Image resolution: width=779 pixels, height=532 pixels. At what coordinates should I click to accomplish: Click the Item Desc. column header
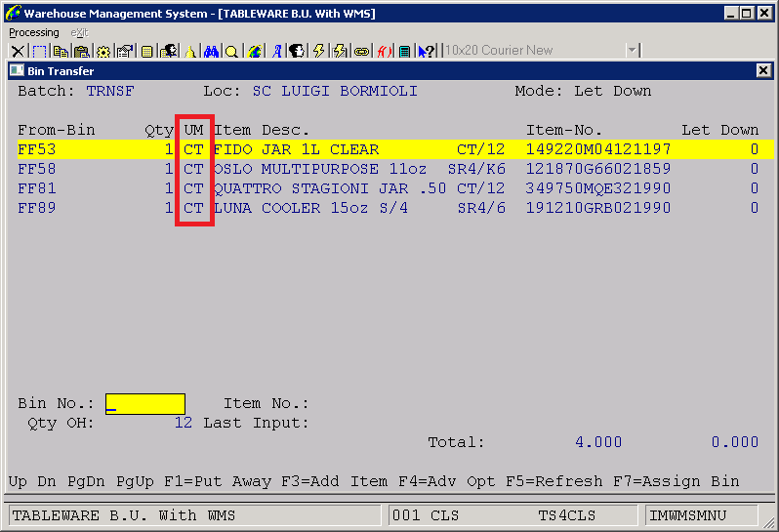(262, 130)
